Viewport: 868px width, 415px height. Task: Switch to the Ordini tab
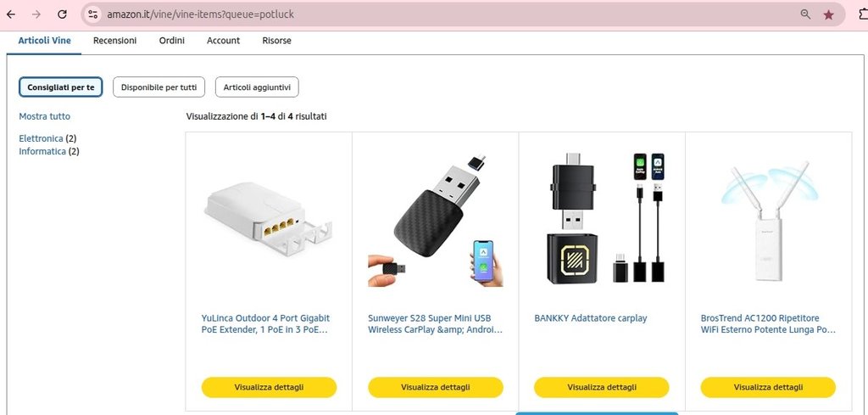[172, 41]
